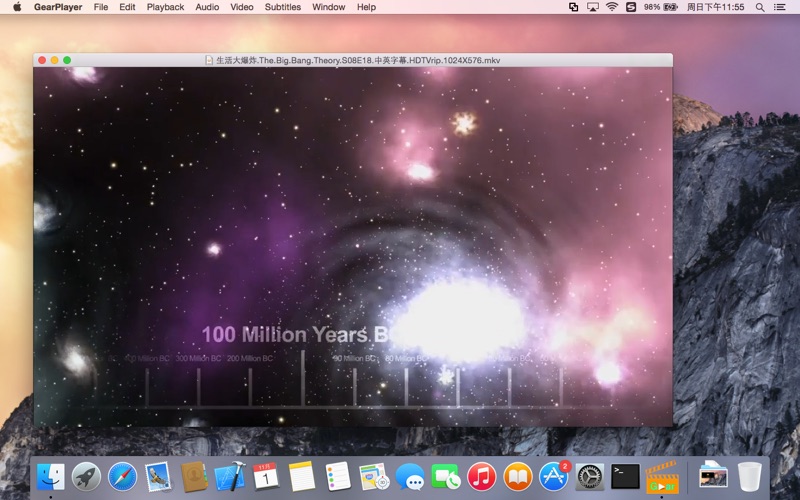800x500 pixels.
Task: Open the yellow Notes app in Dock
Action: coord(302,477)
